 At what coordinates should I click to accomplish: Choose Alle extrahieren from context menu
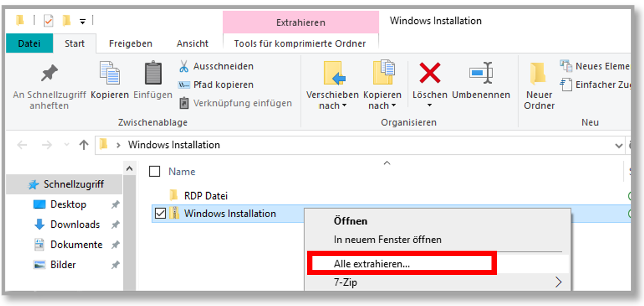(x=371, y=263)
